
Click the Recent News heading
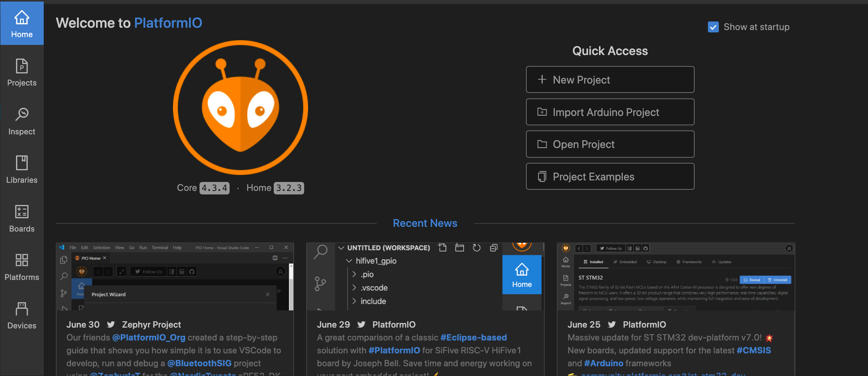(425, 223)
